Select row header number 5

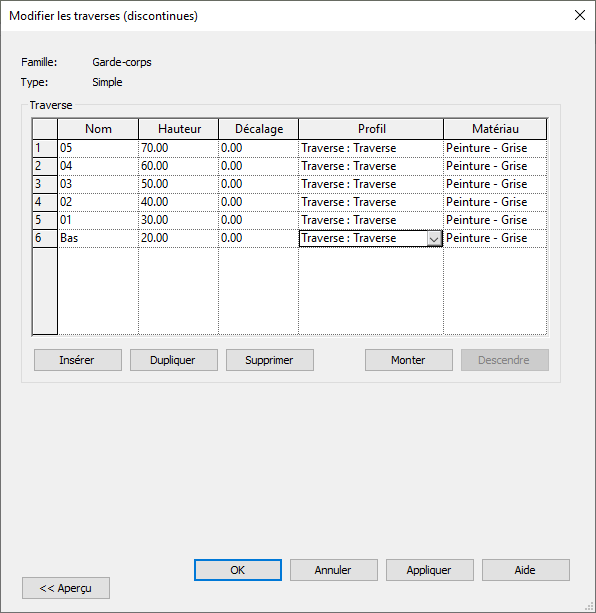pos(45,220)
